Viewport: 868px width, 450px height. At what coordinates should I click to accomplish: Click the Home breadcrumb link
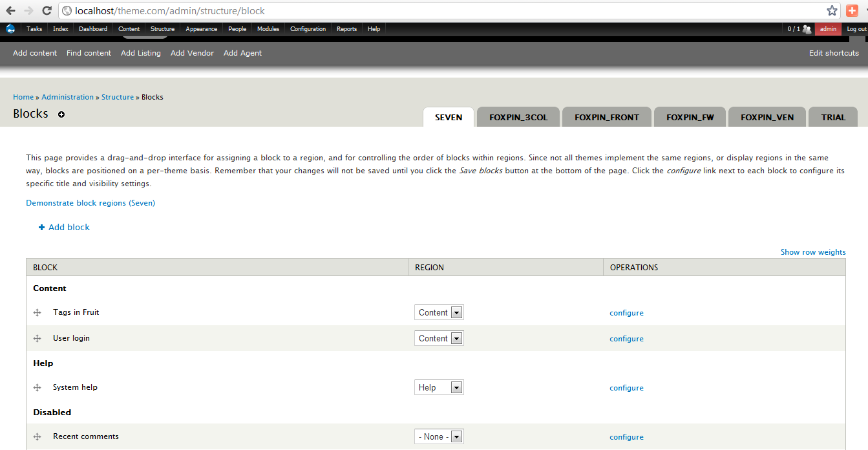coord(23,97)
